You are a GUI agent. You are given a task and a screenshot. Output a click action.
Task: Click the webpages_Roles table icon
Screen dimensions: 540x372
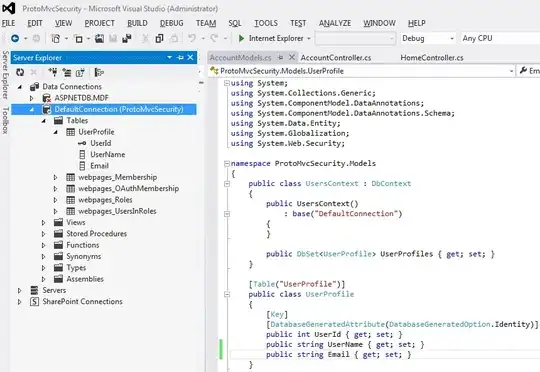click(71, 200)
